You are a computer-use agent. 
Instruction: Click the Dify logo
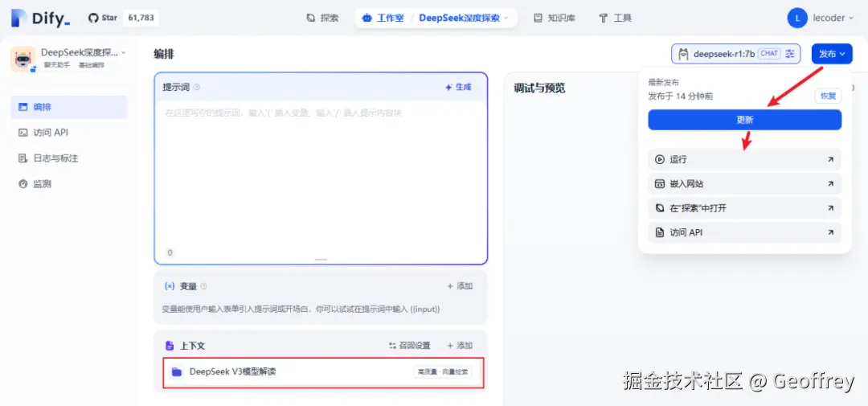click(x=41, y=18)
